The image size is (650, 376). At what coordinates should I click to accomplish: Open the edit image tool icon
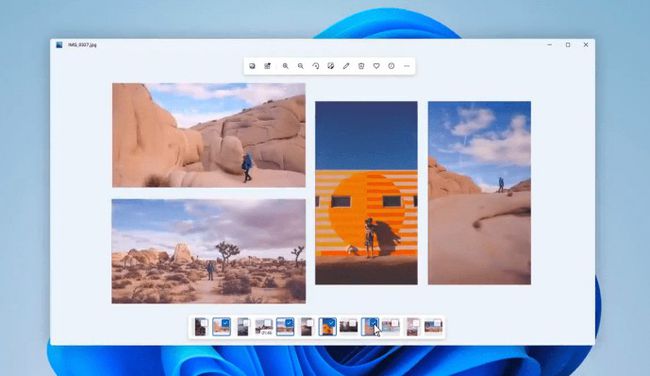click(331, 66)
